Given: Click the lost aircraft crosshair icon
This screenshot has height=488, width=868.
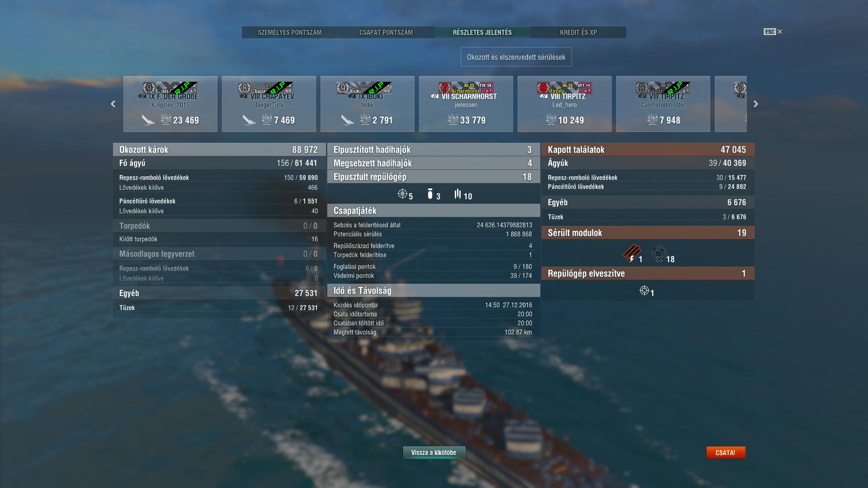Looking at the screenshot, I should point(644,291).
